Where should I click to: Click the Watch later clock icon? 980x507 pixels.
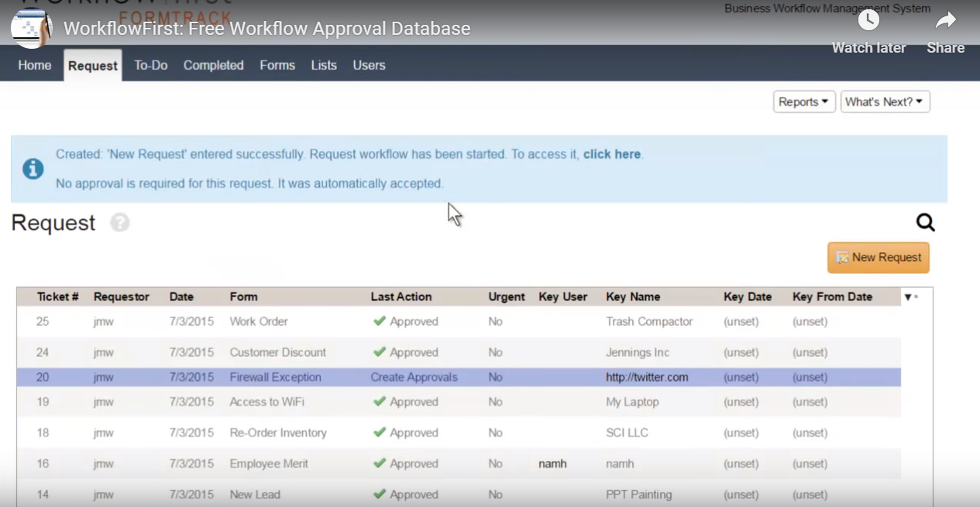tap(868, 20)
